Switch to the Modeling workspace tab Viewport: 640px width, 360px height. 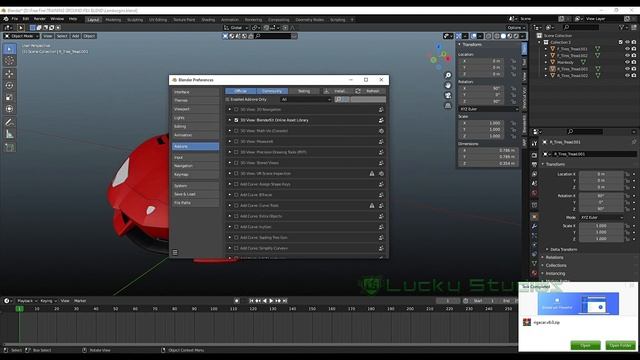tap(113, 20)
